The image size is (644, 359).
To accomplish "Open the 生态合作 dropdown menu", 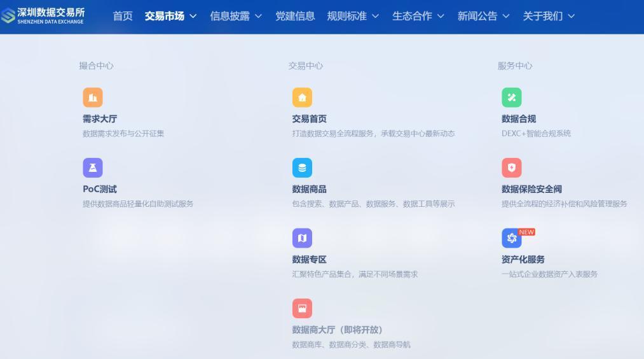I will click(418, 16).
